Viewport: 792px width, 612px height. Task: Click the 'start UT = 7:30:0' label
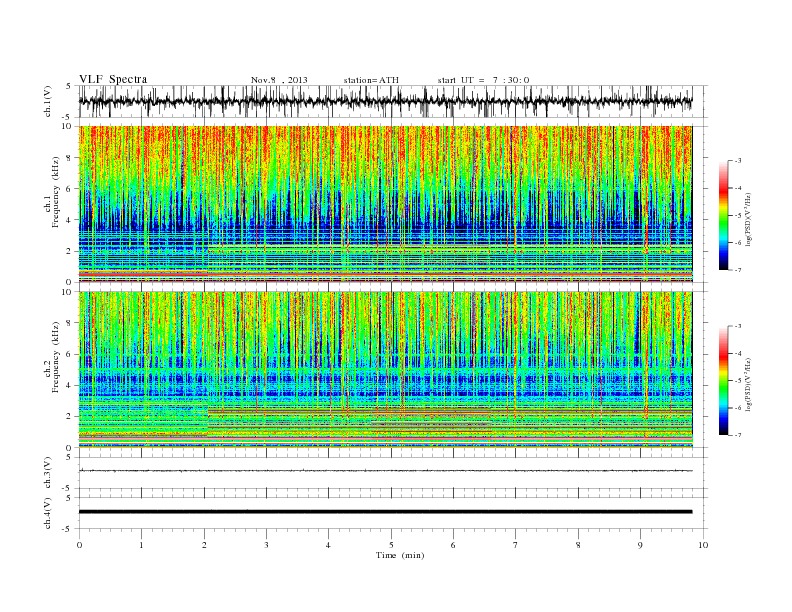coord(483,80)
